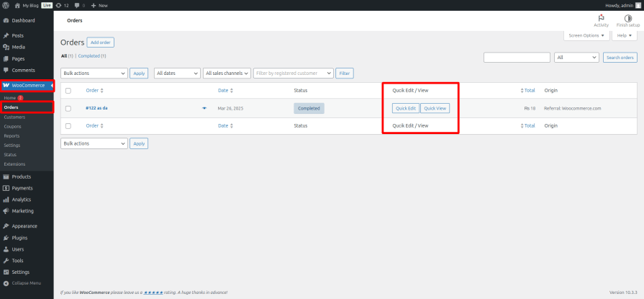The image size is (644, 299).
Task: Open WooCommerce Coupons submenu item
Action: point(12,127)
